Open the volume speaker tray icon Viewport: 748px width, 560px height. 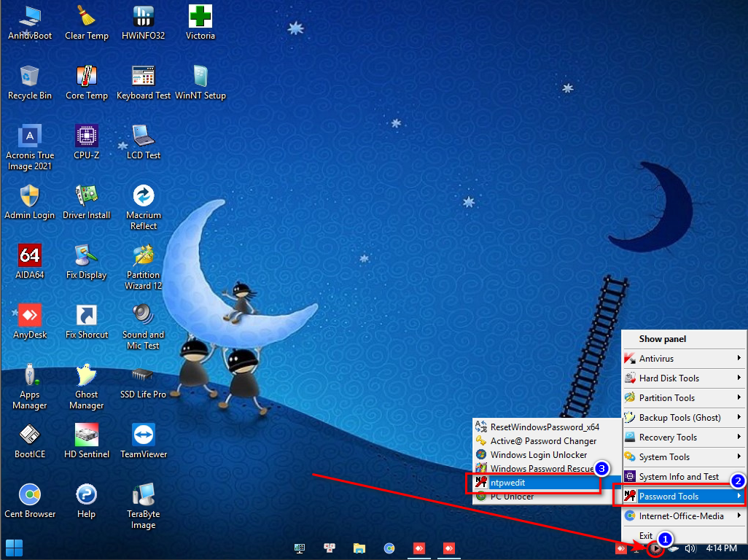[x=690, y=548]
